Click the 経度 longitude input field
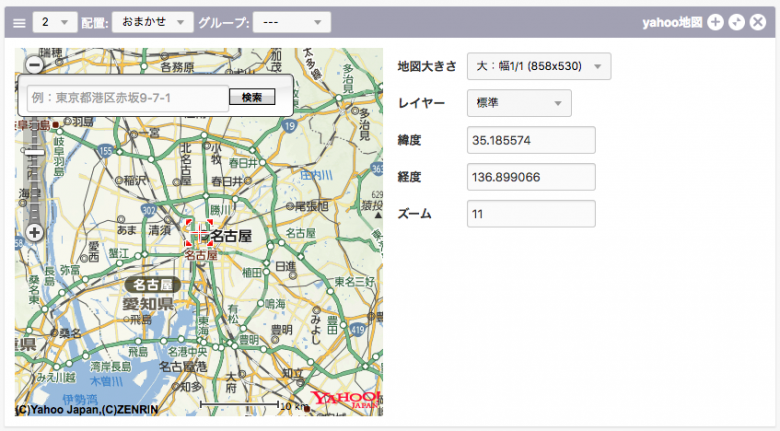Image resolution: width=780 pixels, height=431 pixels. (531, 177)
